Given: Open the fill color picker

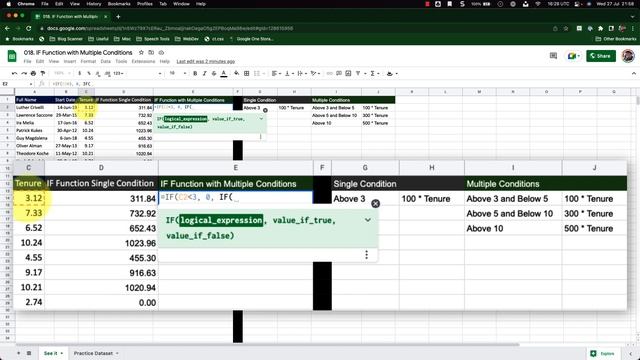Looking at the screenshot, I should coord(236,73).
